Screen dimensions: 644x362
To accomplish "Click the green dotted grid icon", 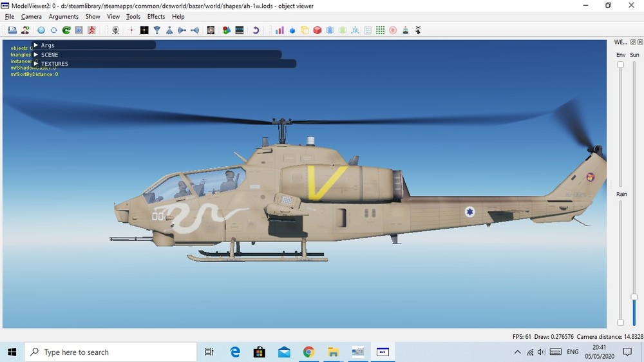I will point(381,30).
